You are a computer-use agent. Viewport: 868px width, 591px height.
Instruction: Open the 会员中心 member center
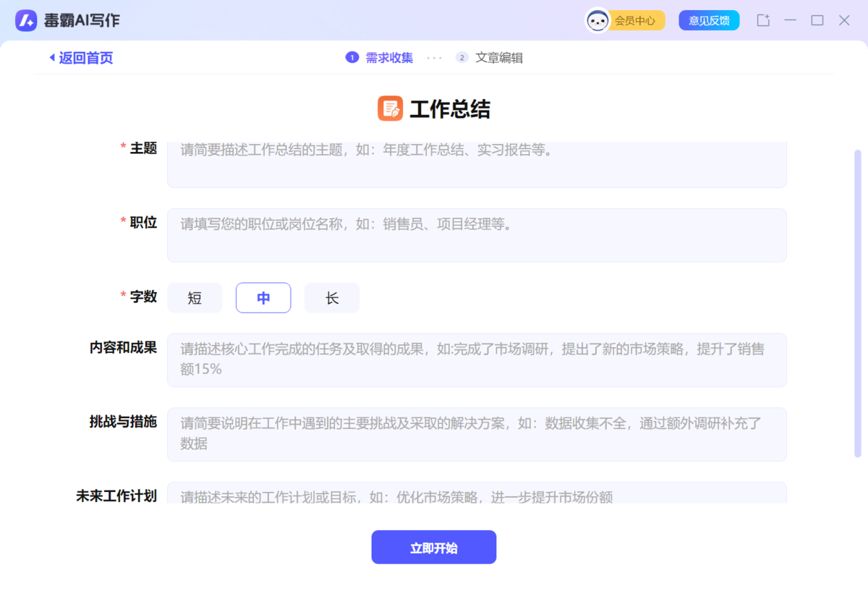pyautogui.click(x=636, y=20)
